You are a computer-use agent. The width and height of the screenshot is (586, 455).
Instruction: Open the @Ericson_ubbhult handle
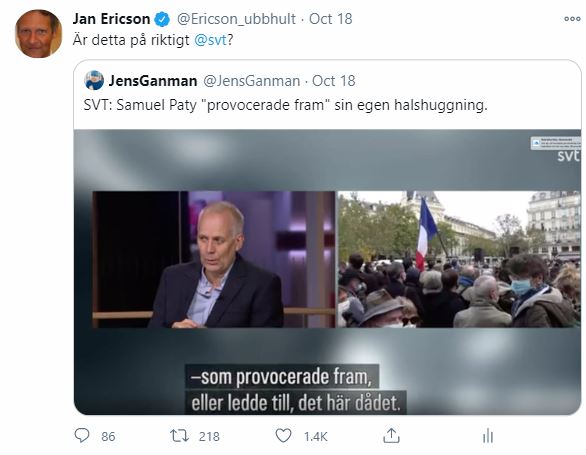tap(236, 19)
